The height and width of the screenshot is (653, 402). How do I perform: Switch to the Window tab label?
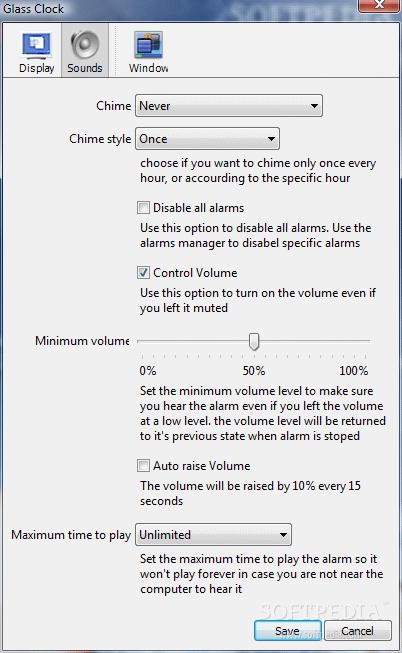148,68
